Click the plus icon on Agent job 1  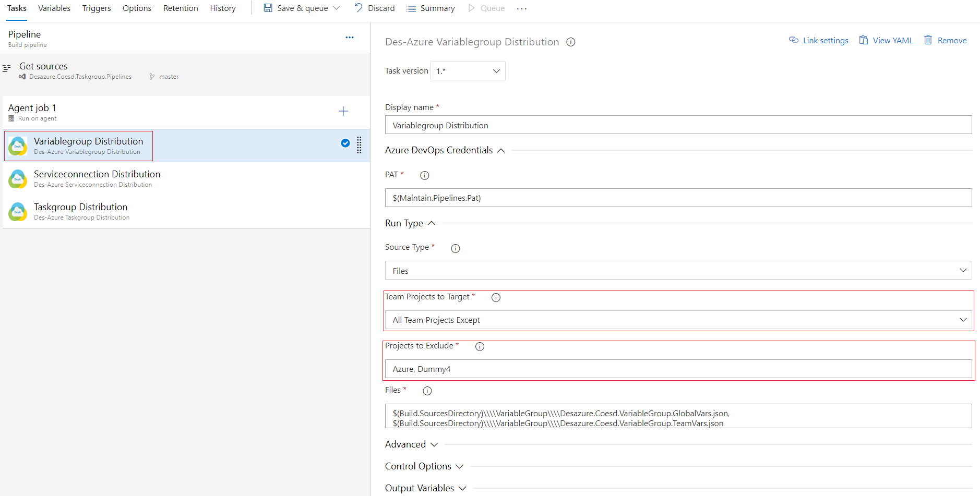pos(343,111)
